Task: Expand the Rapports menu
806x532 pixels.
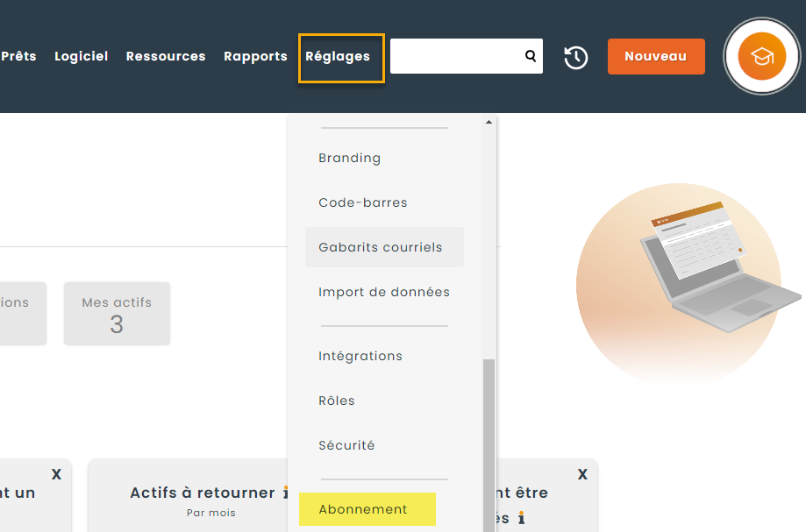Action: pyautogui.click(x=255, y=57)
